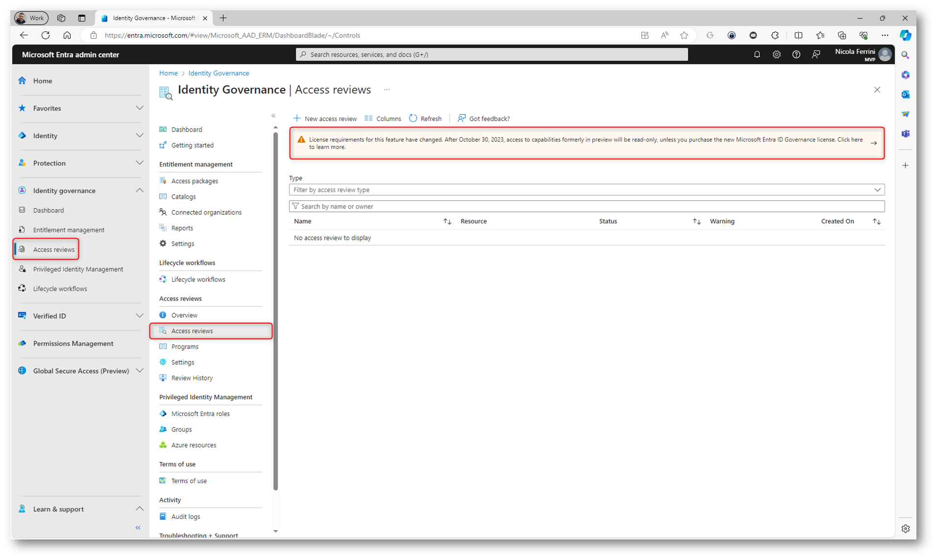Expand the Favorites section
This screenshot has height=560, width=937.
pos(140,108)
